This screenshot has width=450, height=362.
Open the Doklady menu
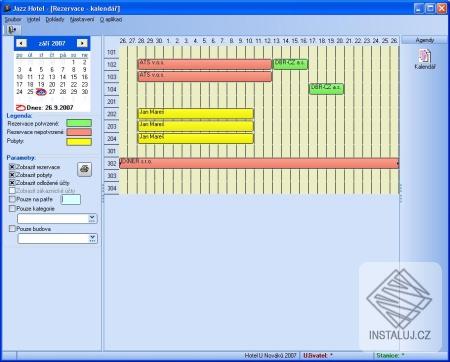(55, 19)
